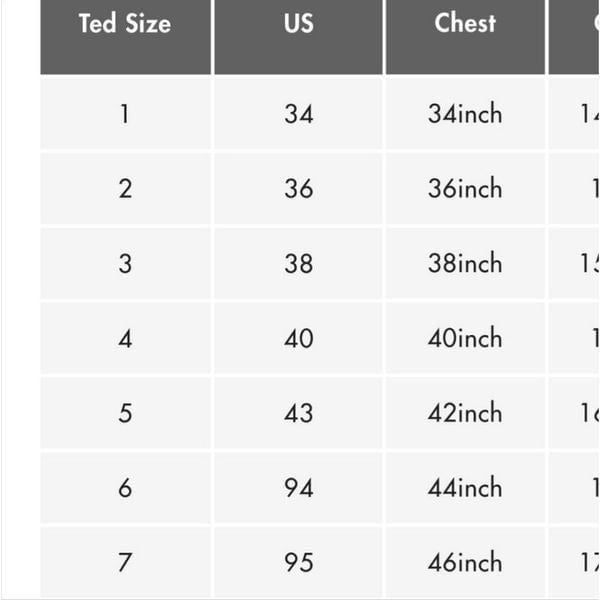600x600 pixels.
Task: Select the Ted Size 3 cell
Action: pos(126,263)
